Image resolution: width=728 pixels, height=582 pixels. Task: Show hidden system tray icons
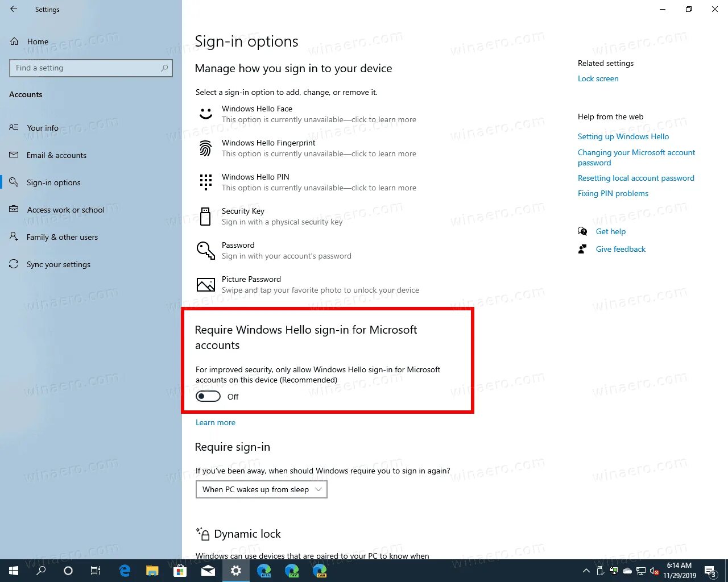click(586, 571)
